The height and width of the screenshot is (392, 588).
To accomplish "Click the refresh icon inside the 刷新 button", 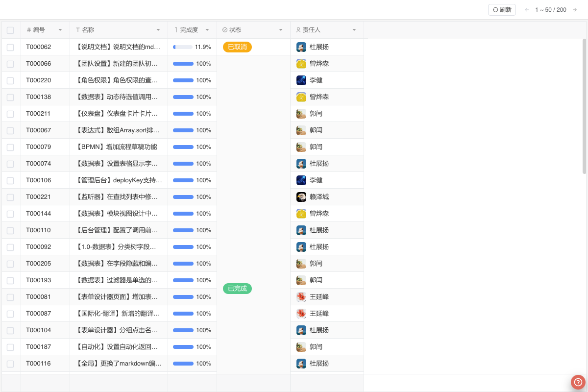I will (x=495, y=9).
